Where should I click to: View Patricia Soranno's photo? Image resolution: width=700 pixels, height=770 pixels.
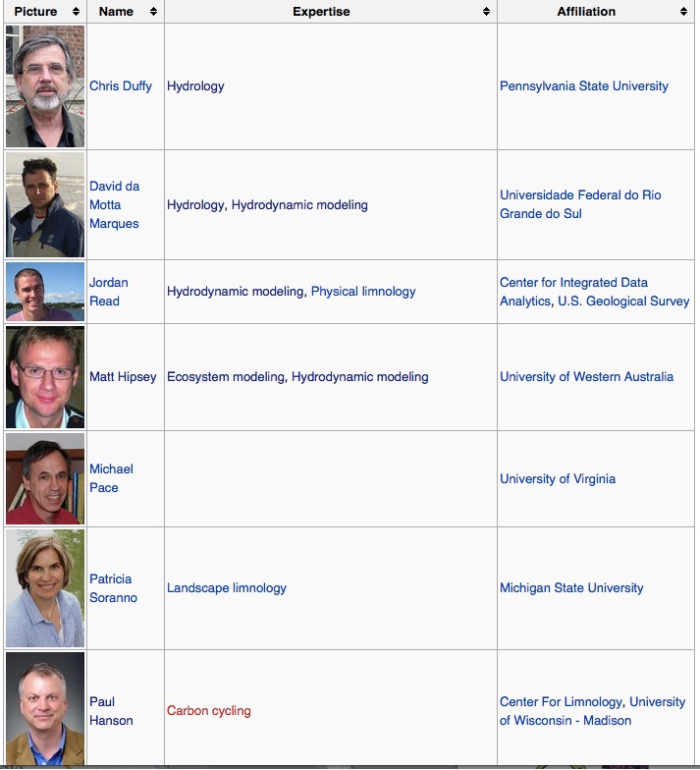tap(45, 588)
